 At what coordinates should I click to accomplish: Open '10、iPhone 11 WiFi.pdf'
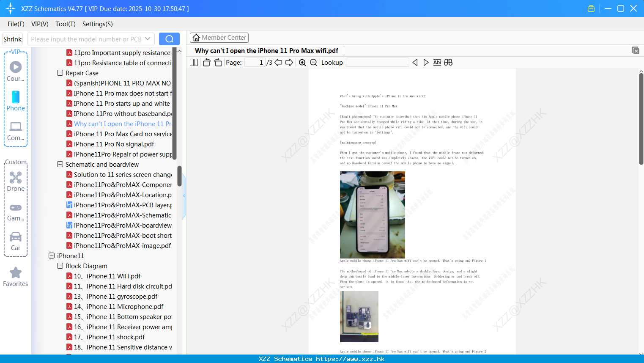click(x=103, y=276)
